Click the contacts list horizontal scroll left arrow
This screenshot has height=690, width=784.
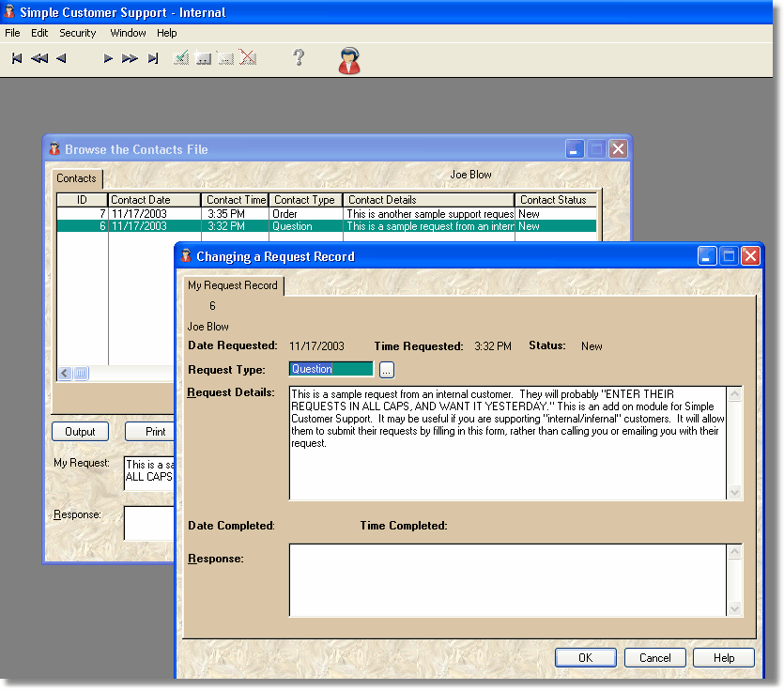tap(65, 373)
